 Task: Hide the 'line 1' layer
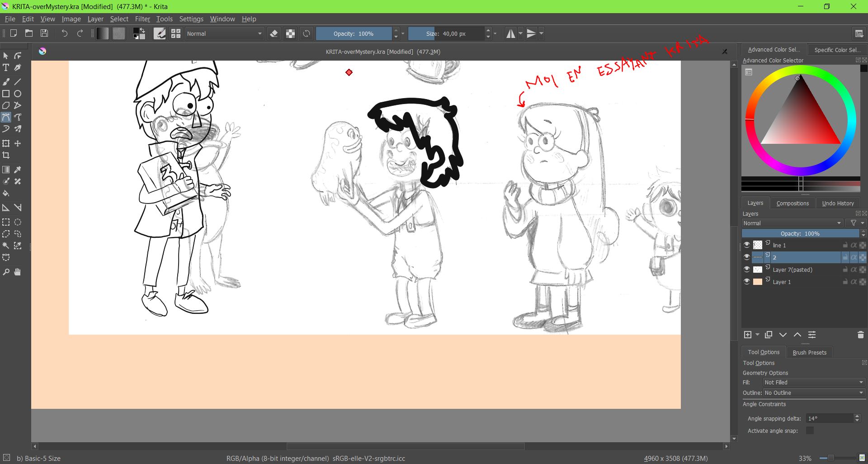point(747,245)
